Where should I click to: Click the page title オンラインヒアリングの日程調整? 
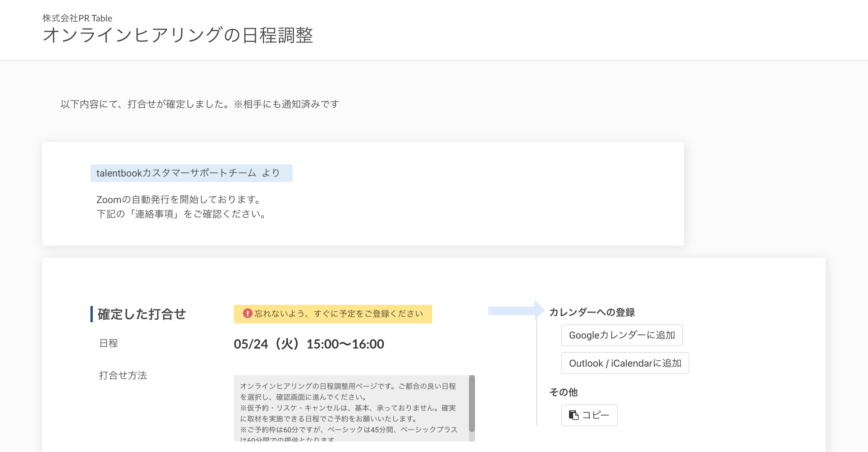(x=178, y=35)
